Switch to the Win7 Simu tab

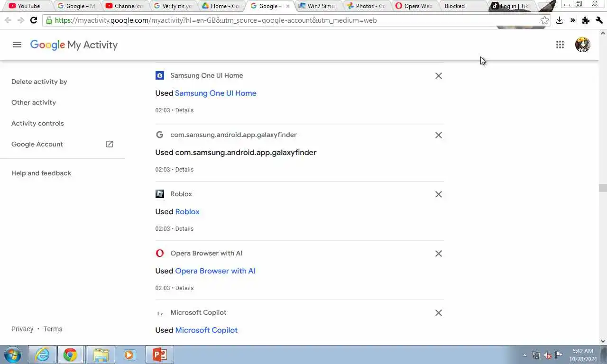318,6
